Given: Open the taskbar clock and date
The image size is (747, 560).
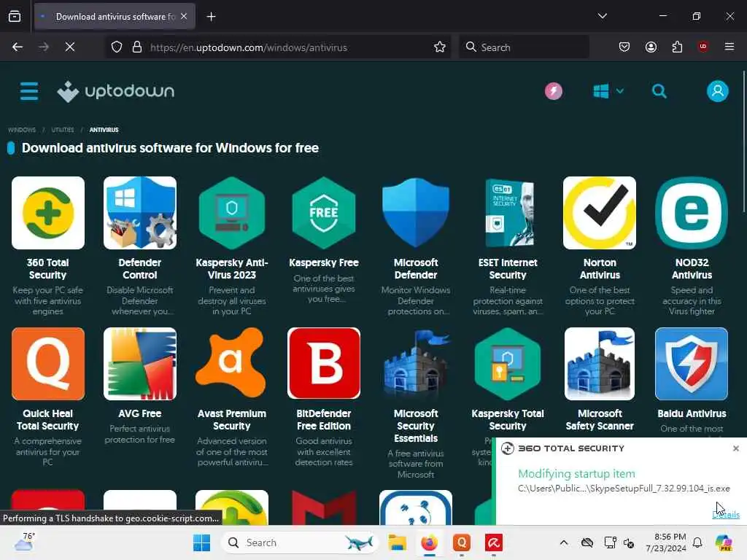Looking at the screenshot, I should 665,542.
